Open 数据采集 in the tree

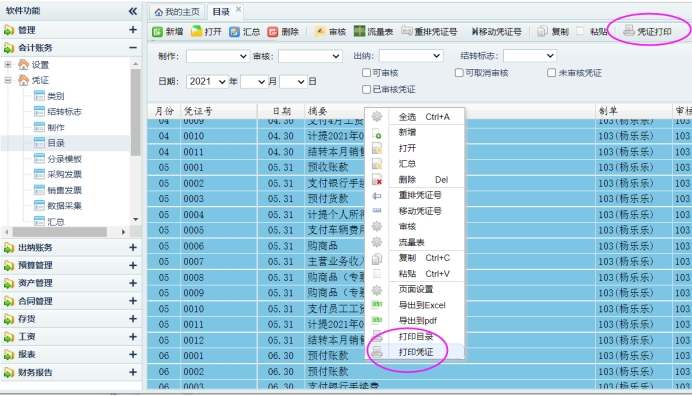click(64, 206)
